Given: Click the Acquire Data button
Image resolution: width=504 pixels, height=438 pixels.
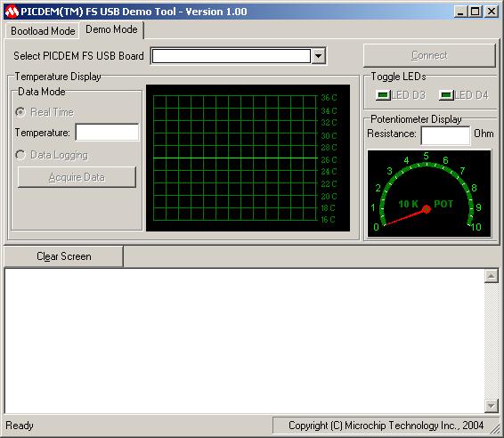Looking at the screenshot, I should tap(77, 177).
